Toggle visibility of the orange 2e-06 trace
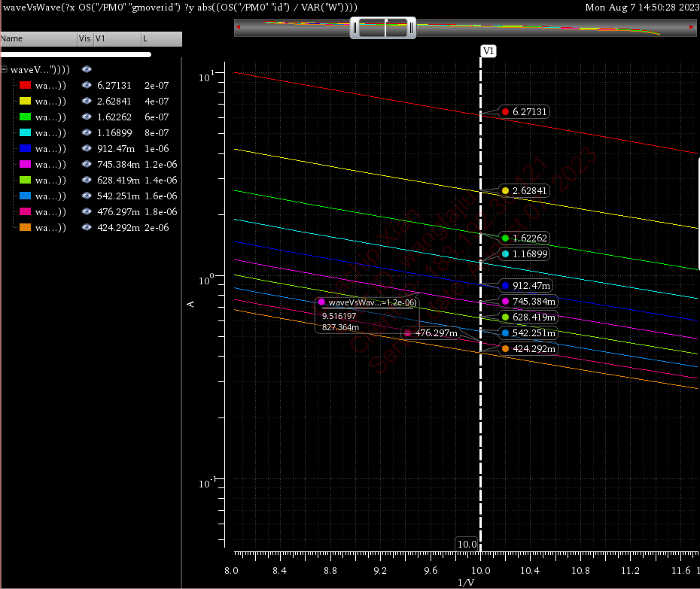Viewport: 700px width, 589px height. [x=87, y=228]
